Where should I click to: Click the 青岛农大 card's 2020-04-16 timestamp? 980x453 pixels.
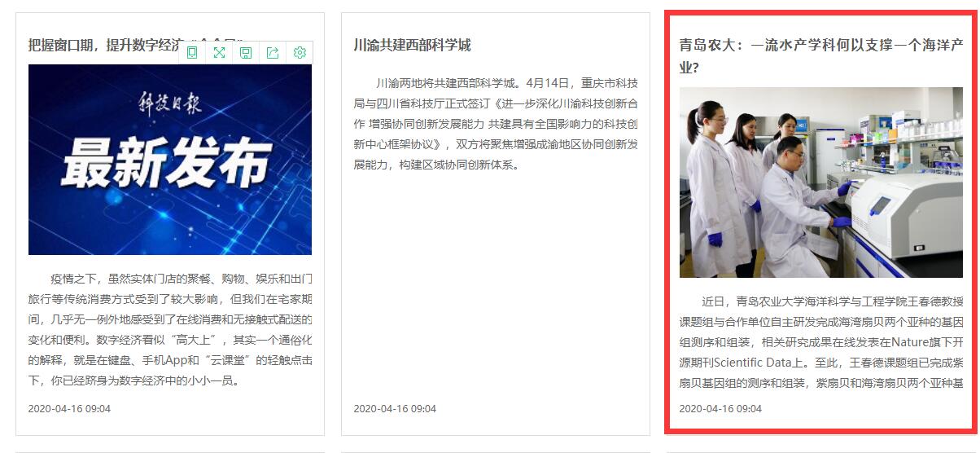[x=720, y=408]
